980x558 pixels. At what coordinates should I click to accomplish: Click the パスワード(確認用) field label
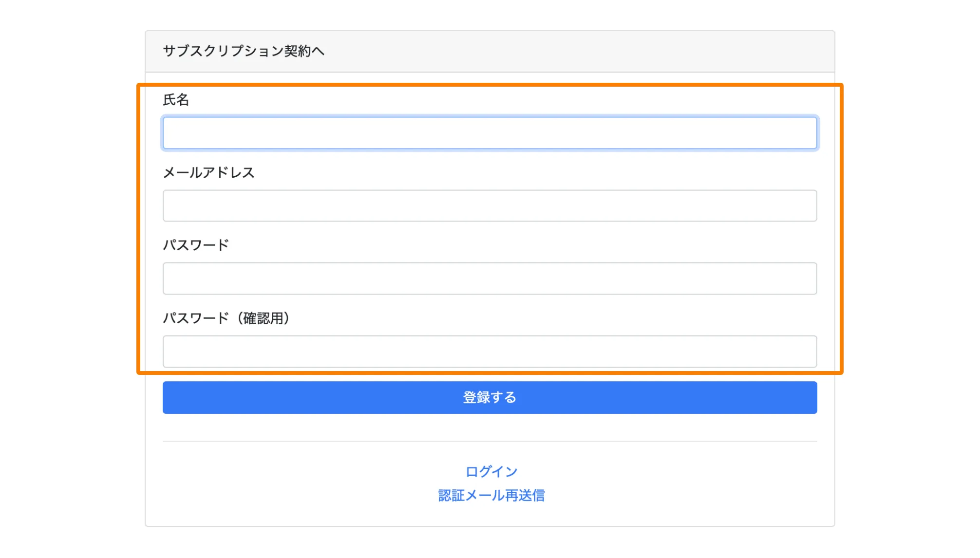pos(226,318)
